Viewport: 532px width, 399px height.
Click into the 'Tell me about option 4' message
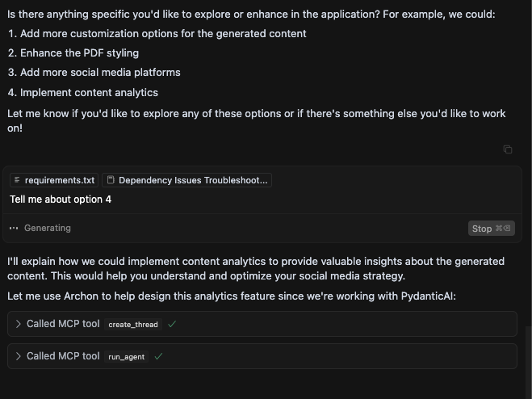click(x=61, y=199)
